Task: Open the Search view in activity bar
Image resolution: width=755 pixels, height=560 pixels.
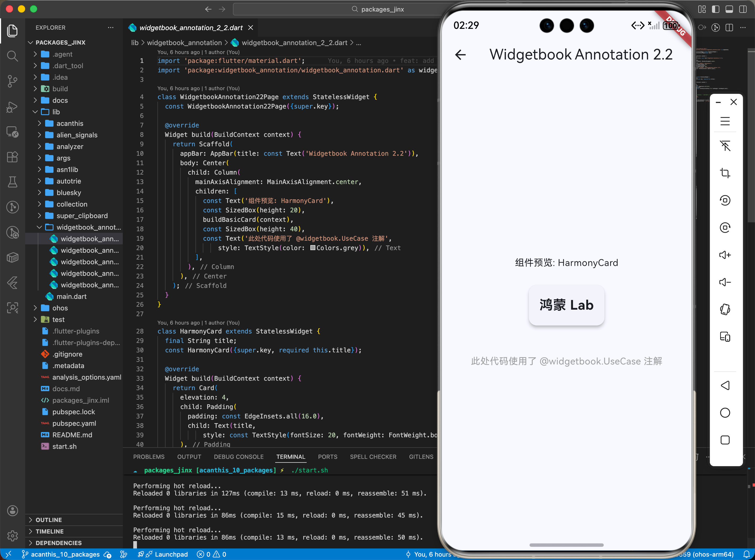Action: click(x=13, y=56)
